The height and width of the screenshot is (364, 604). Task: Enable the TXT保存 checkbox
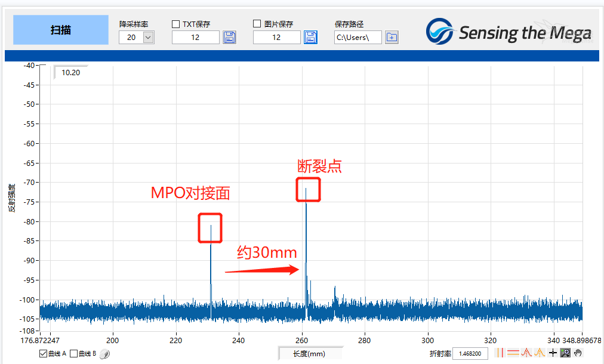coord(175,24)
